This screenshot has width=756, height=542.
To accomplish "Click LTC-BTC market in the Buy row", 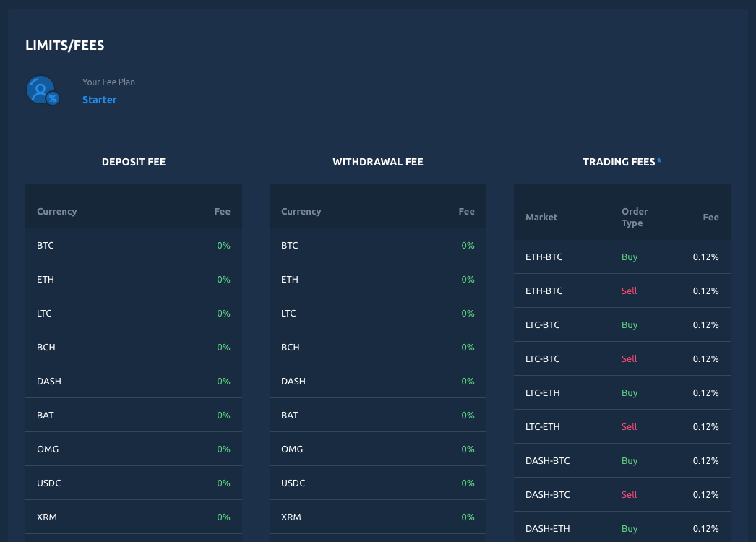I will coord(542,325).
